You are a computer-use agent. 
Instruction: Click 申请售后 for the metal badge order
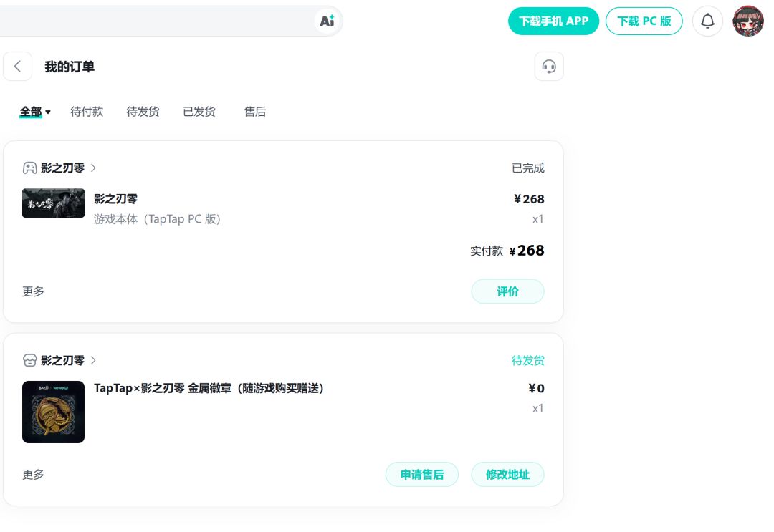tap(422, 474)
